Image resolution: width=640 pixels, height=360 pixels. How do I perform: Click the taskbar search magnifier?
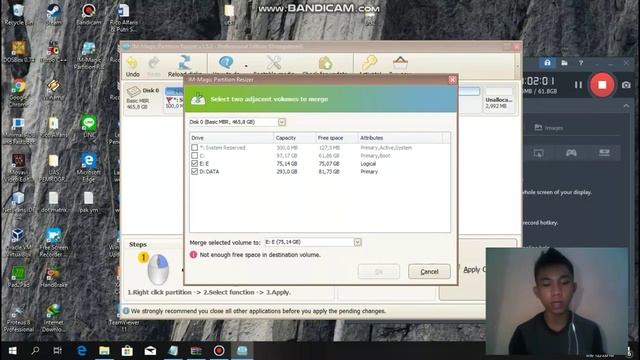coord(35,351)
